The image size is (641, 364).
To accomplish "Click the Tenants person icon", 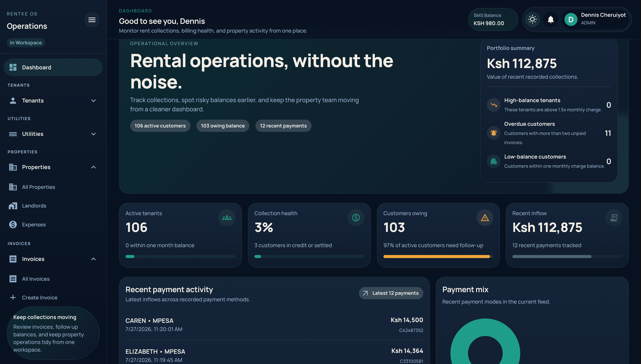I will pyautogui.click(x=13, y=100).
